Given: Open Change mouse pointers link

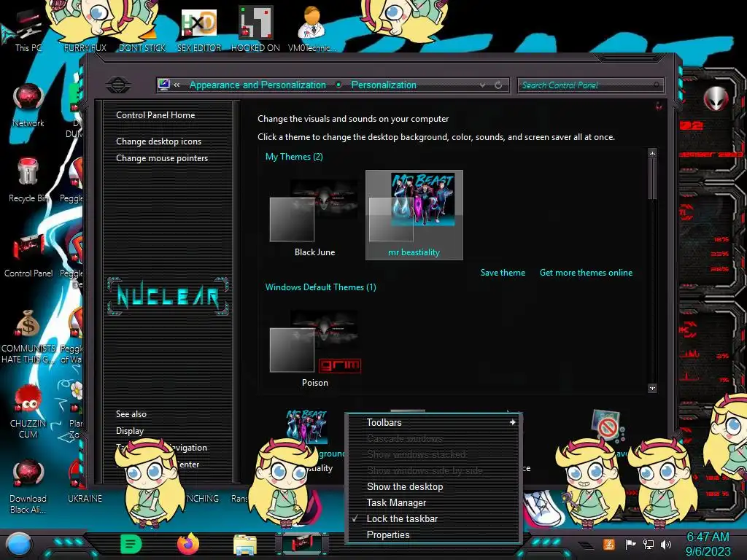Looking at the screenshot, I should [162, 158].
